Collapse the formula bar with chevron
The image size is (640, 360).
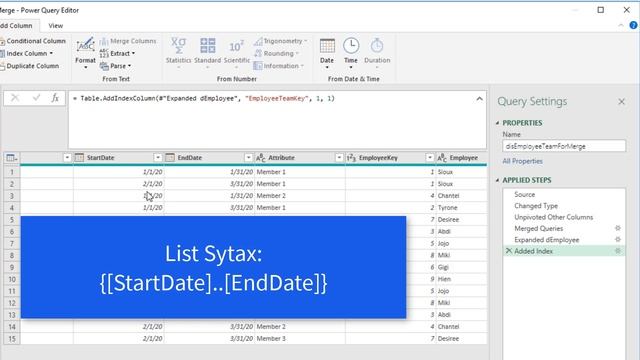pos(479,99)
